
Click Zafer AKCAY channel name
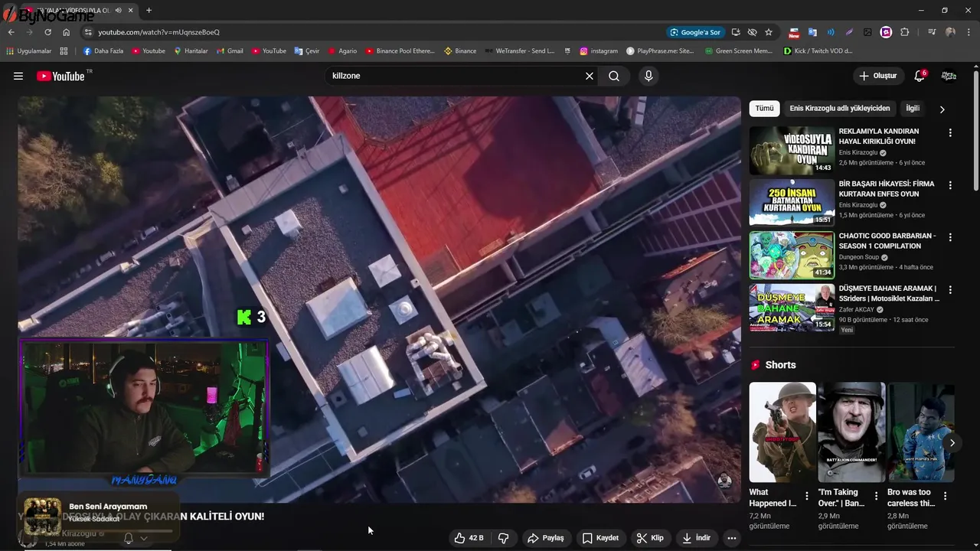click(x=857, y=310)
